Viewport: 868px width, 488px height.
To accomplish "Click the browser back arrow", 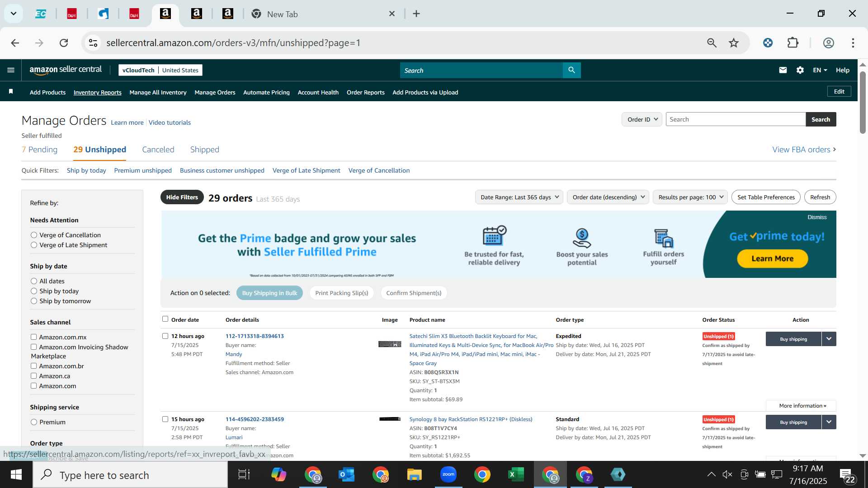I will (x=15, y=43).
